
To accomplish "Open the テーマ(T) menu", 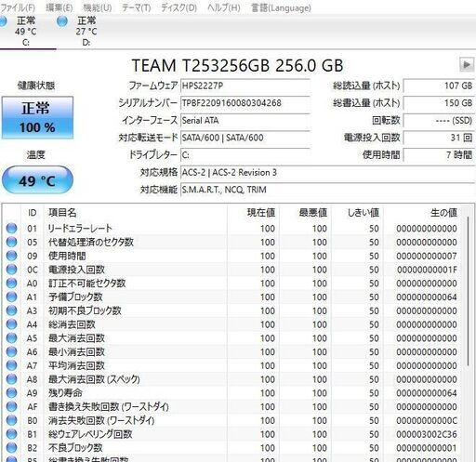I will coord(137,7).
